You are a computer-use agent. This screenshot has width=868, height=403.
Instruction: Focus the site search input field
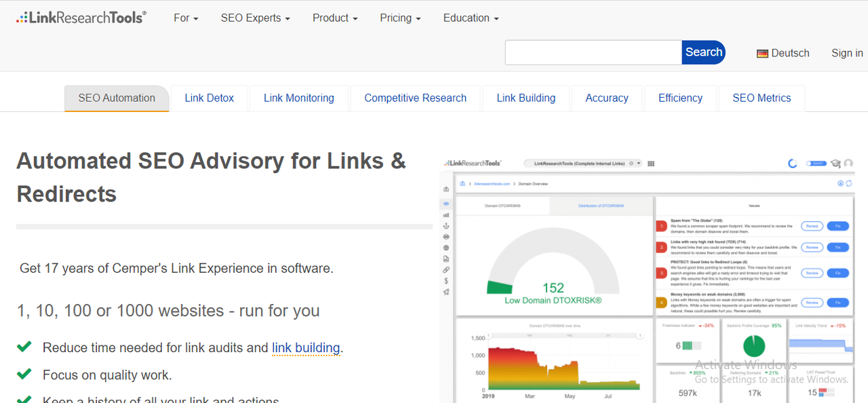pos(593,52)
